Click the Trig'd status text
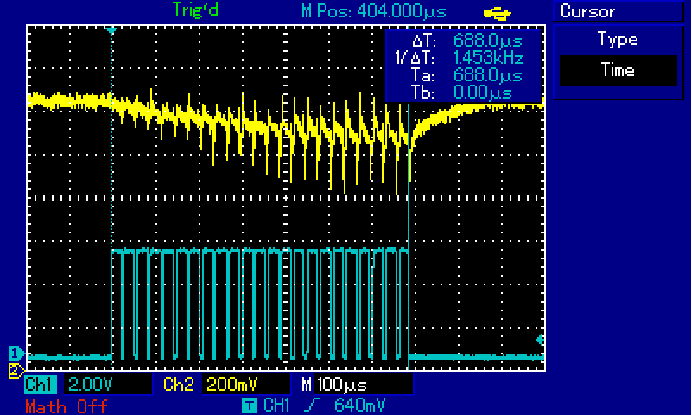The height and width of the screenshot is (415, 692). [196, 10]
